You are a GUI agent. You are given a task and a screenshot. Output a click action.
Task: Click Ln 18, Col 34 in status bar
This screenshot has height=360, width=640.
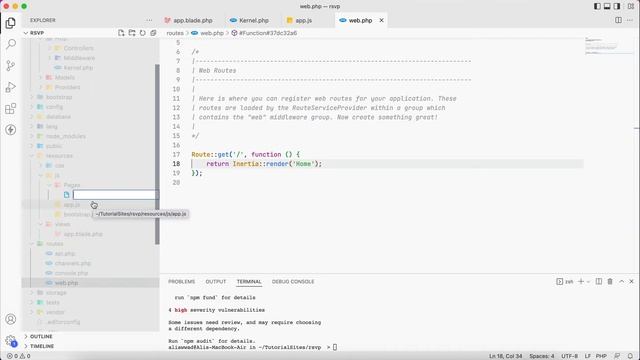pos(505,356)
